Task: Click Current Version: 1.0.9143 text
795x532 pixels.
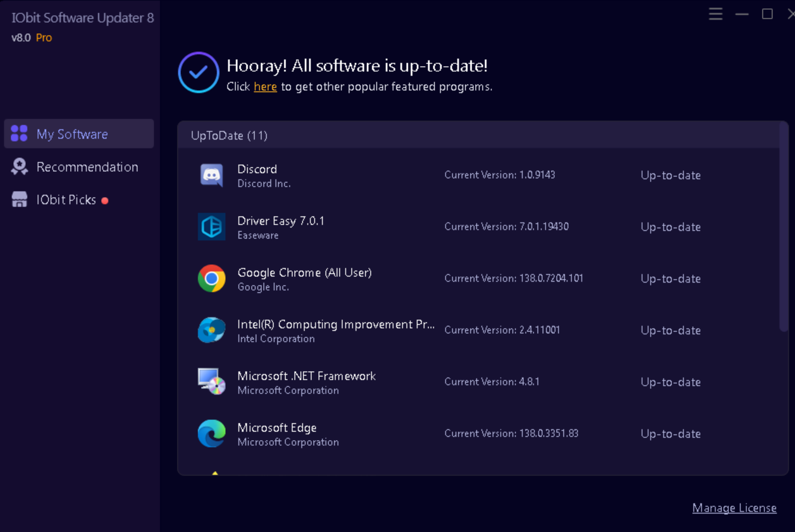Action: (x=500, y=175)
